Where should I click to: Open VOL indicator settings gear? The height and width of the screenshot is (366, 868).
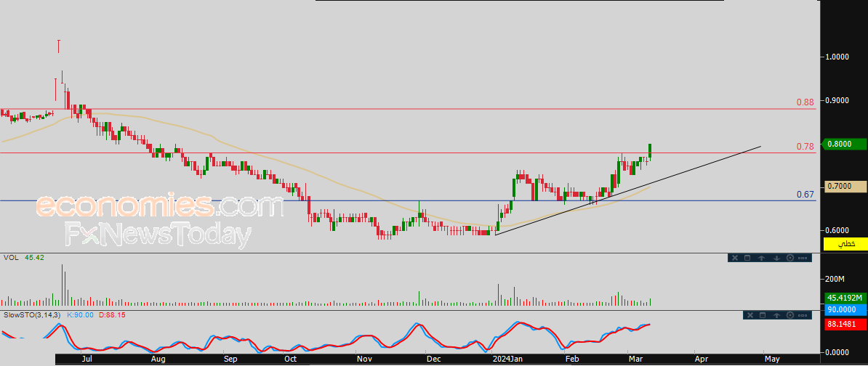pyautogui.click(x=790, y=258)
